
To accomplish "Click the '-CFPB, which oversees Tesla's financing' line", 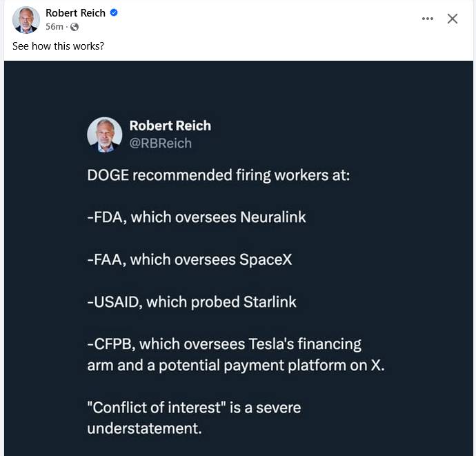I will [x=224, y=344].
